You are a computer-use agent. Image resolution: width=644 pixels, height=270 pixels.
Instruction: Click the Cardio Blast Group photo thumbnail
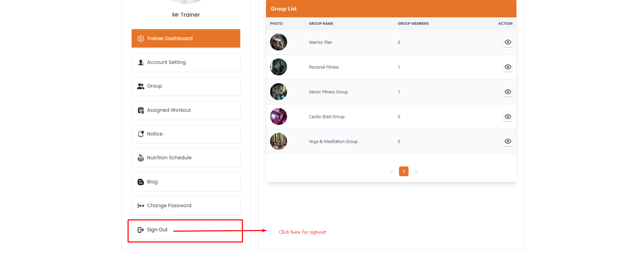point(279,116)
